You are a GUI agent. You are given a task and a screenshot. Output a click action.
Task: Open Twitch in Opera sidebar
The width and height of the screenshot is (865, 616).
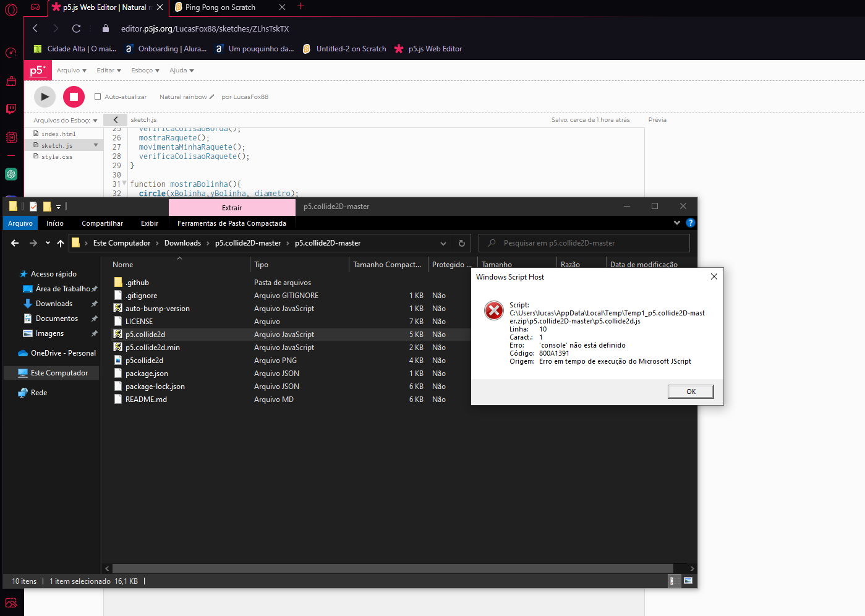(x=11, y=109)
